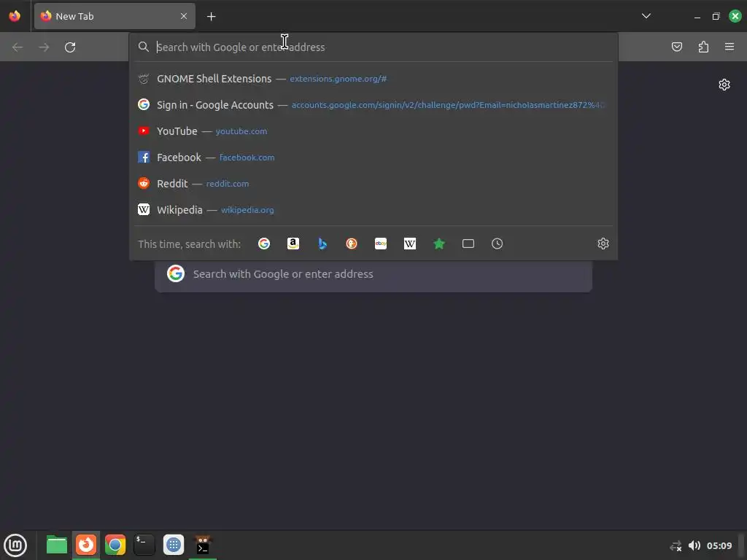Screen dimensions: 747x560
Task: Expand the list all tabs chevron
Action: pos(646,16)
